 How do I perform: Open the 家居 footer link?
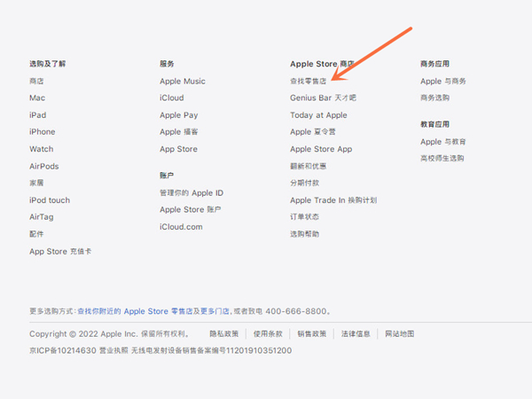tap(36, 183)
